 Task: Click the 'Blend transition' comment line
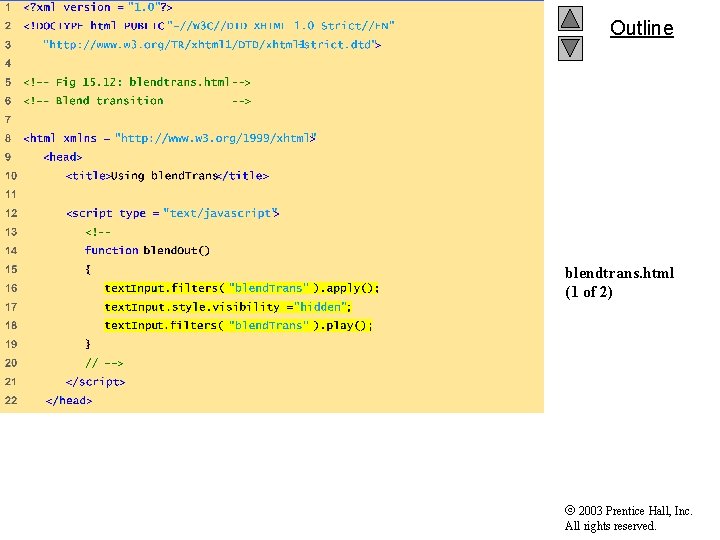click(x=137, y=101)
